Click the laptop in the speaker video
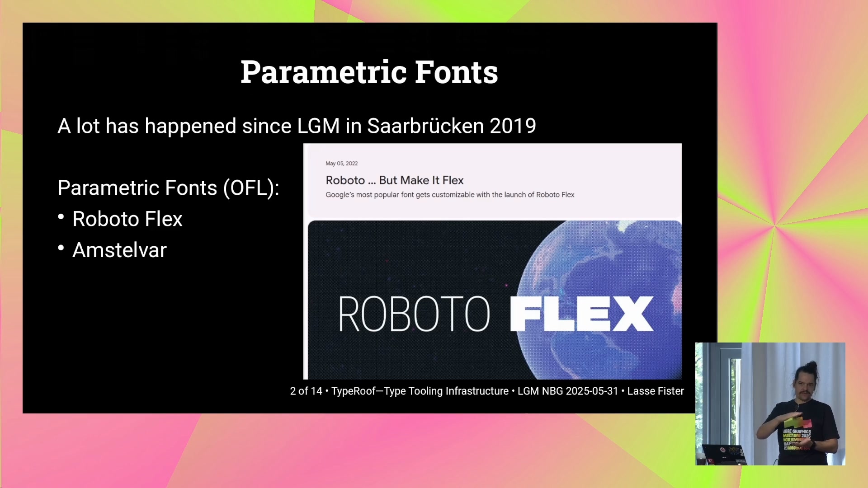 pos(725,454)
